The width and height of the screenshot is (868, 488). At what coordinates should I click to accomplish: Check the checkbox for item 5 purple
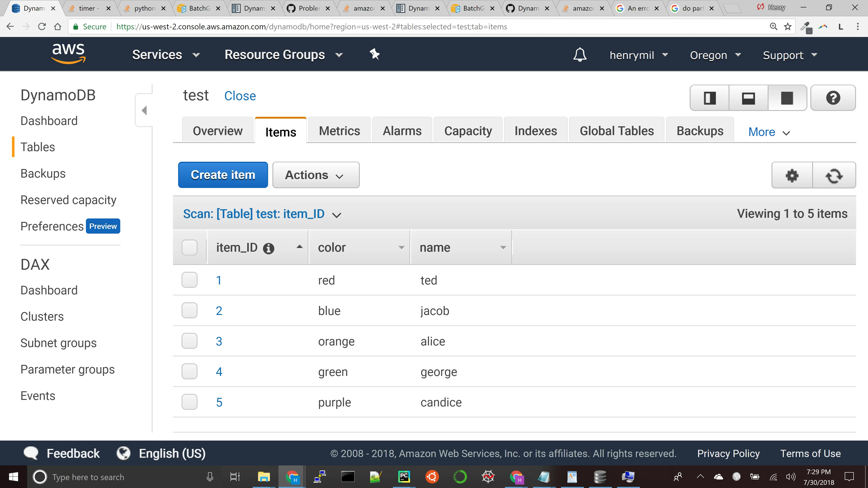coord(189,402)
